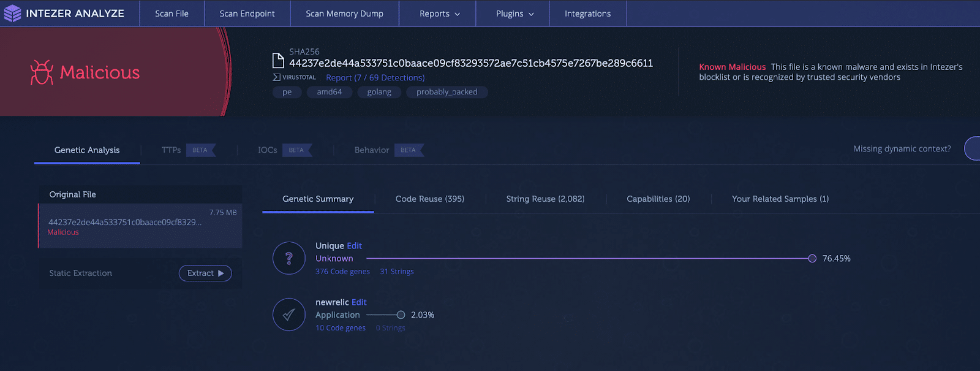
Task: Click the VirusTotal sigma icon
Action: [x=277, y=77]
